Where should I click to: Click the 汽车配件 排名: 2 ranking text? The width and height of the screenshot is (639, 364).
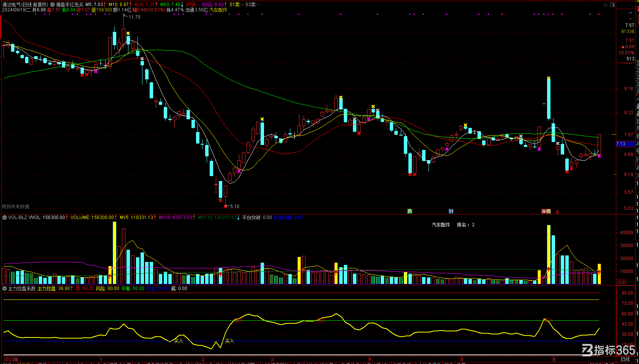pos(453,225)
